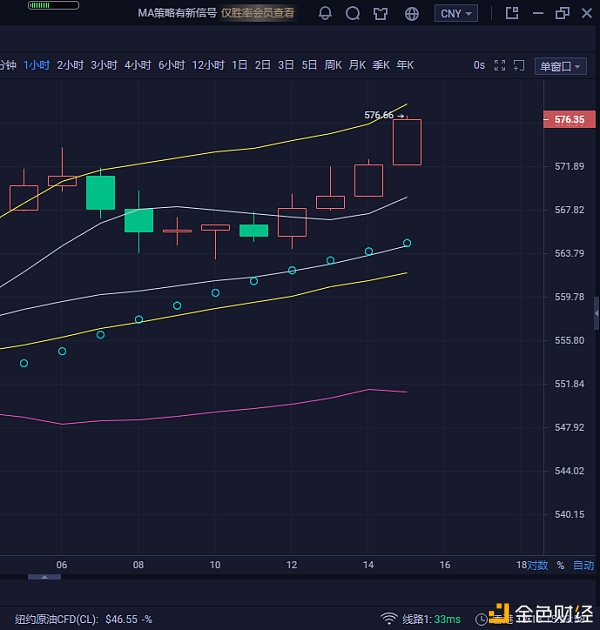Click the $46.55 price value
The image size is (600, 630).
coord(121,619)
